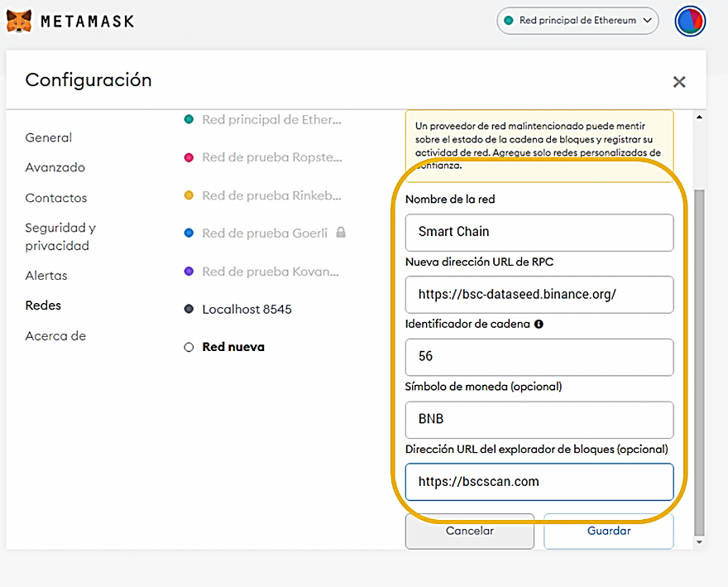Click the teal dot of Red principal de Ether...
728x587 pixels.
[x=189, y=119]
